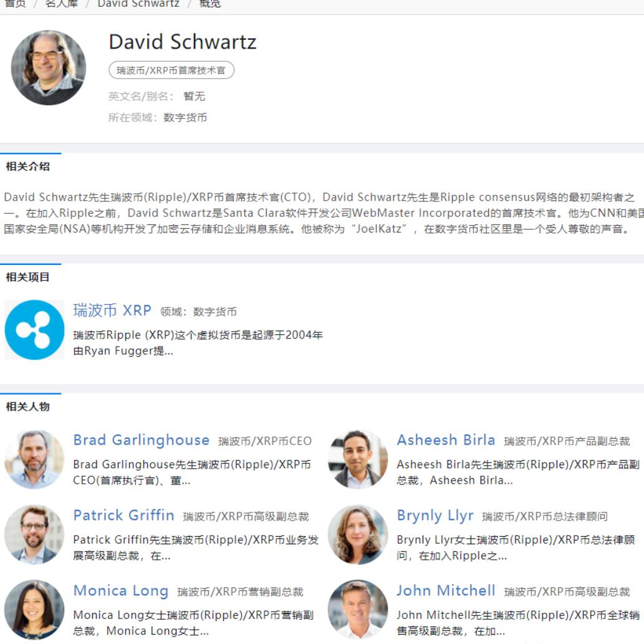This screenshot has width=644, height=644.
Task: Click Brynly Llyr's avatar photo
Action: tap(358, 534)
